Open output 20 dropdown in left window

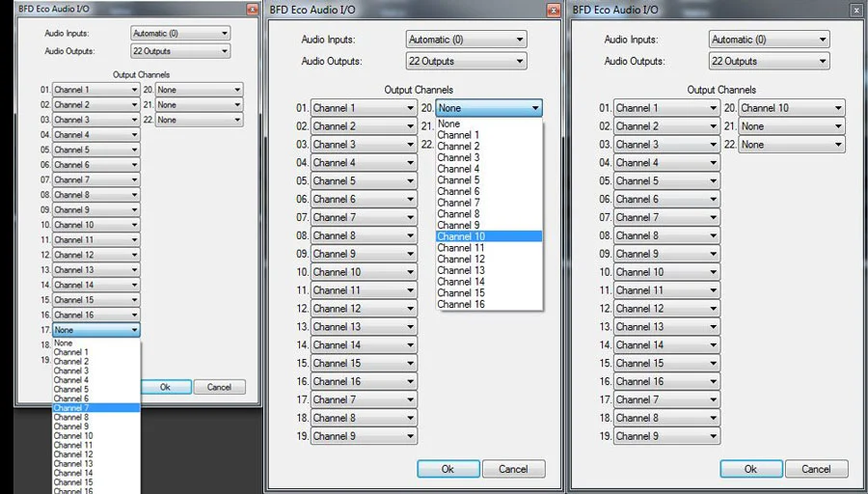[x=199, y=90]
